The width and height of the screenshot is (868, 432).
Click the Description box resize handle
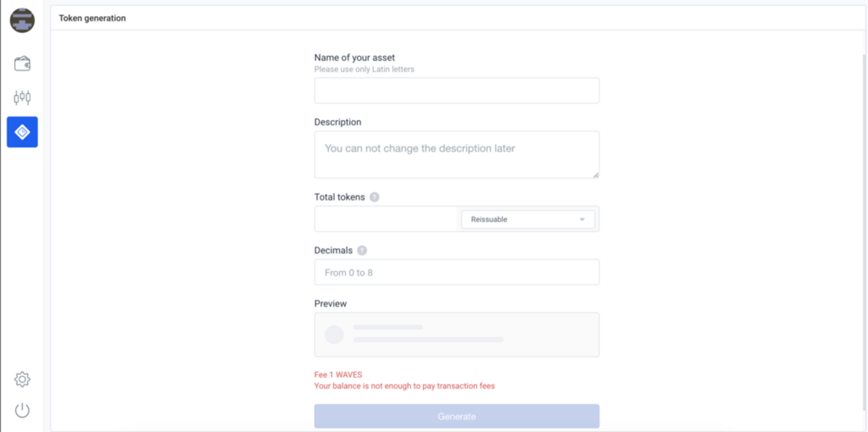[595, 175]
